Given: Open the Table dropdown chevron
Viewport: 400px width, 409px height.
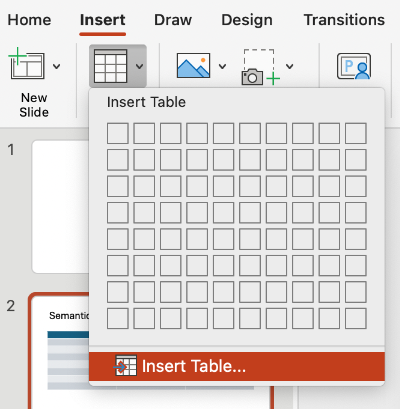Looking at the screenshot, I should 139,66.
